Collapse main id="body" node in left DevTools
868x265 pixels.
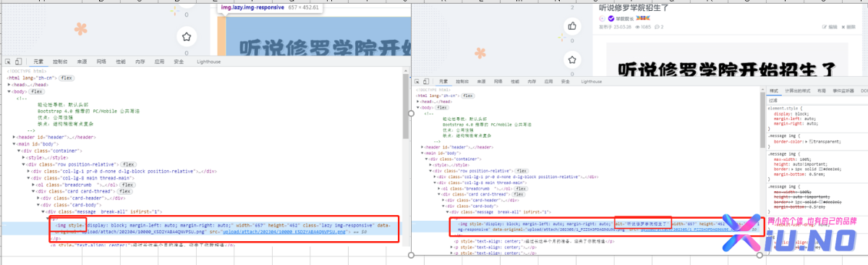click(14, 143)
